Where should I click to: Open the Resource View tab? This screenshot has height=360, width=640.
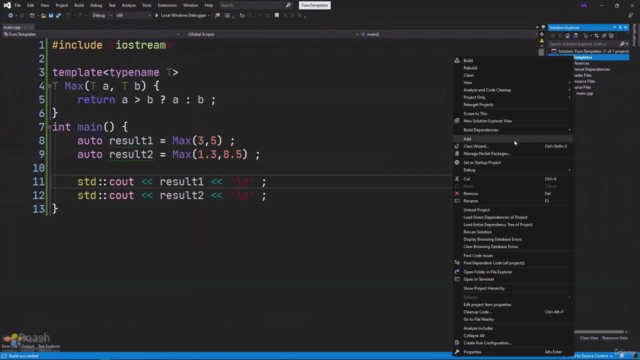(615, 338)
